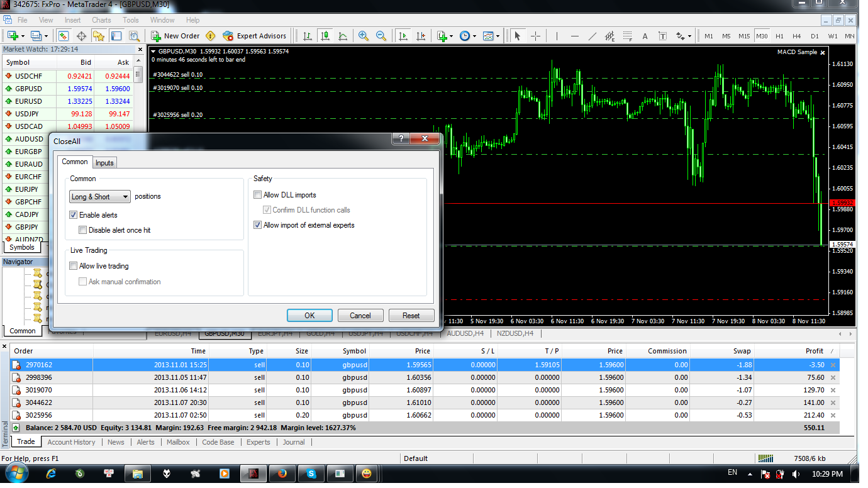Enable the Allow DLL imports checkbox
Image resolution: width=868 pixels, height=488 pixels.
(x=257, y=195)
